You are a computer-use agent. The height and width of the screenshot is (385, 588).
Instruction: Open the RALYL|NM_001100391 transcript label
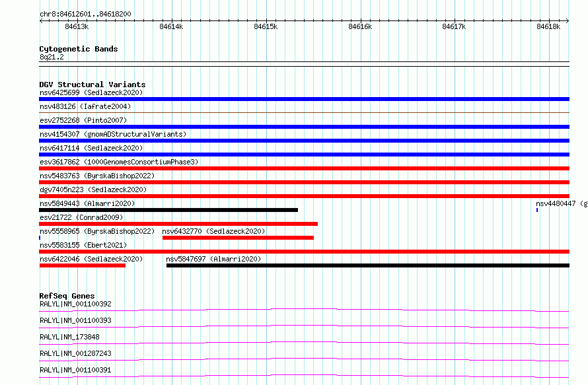tap(75, 370)
